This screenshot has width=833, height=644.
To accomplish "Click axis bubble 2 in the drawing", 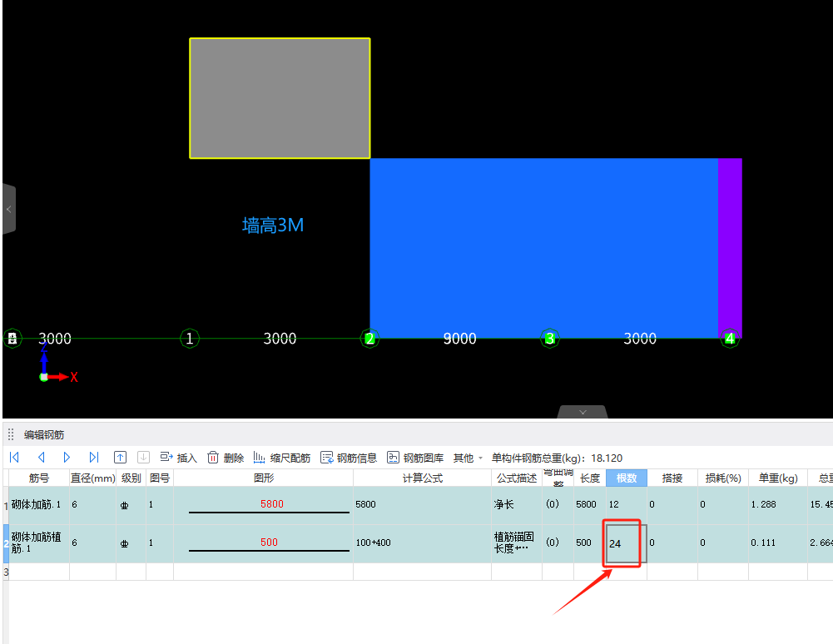I will click(369, 339).
